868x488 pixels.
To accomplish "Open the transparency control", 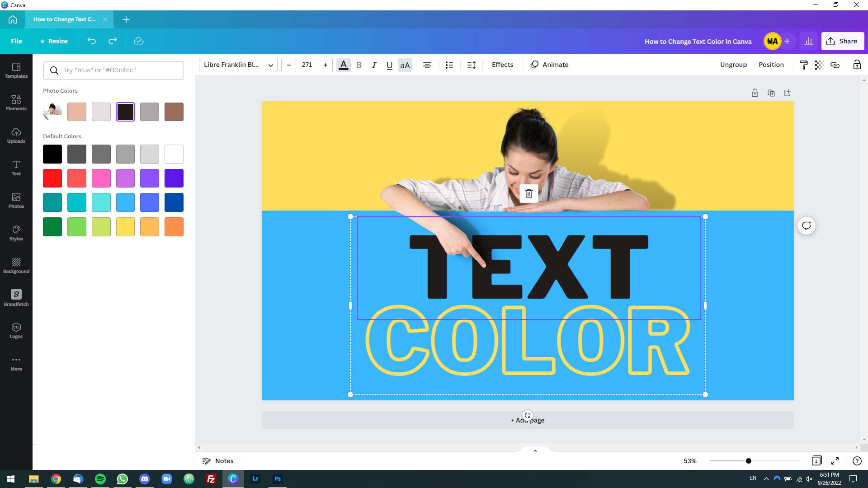I will (x=819, y=65).
